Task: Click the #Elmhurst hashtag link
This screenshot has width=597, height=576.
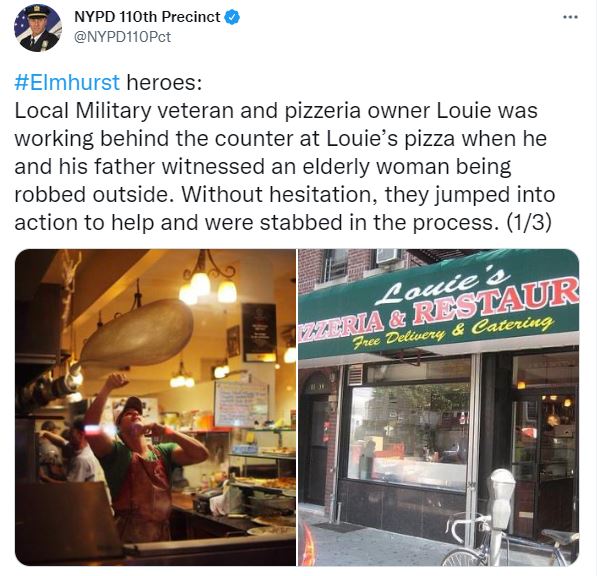Action: click(x=67, y=82)
